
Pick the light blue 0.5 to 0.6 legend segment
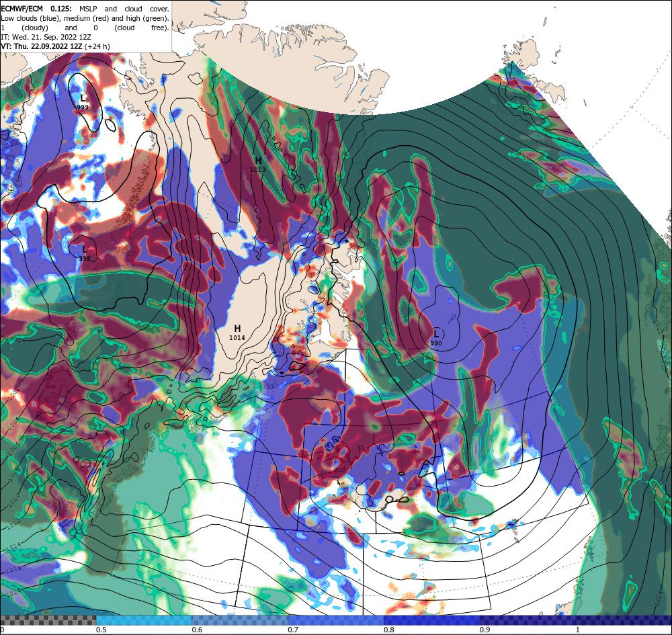click(x=144, y=620)
